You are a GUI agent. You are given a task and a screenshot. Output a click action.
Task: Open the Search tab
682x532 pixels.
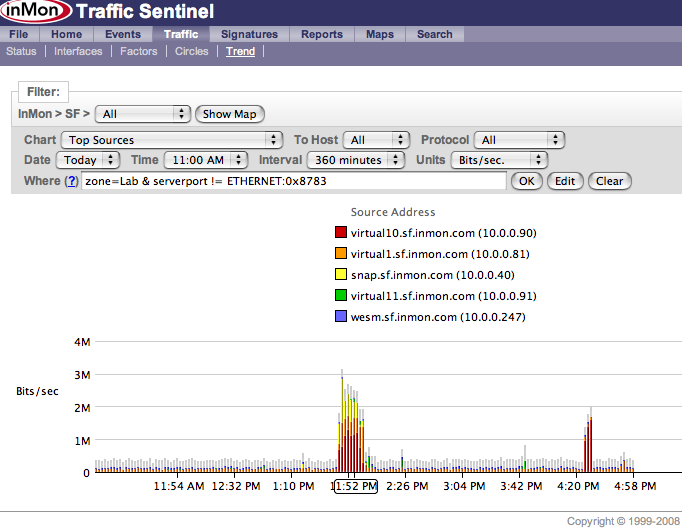tap(435, 34)
